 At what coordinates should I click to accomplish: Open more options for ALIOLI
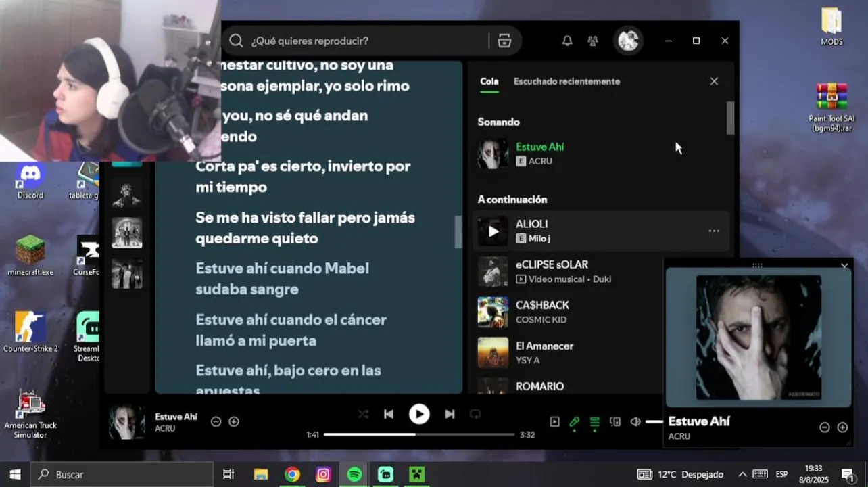[x=714, y=231]
